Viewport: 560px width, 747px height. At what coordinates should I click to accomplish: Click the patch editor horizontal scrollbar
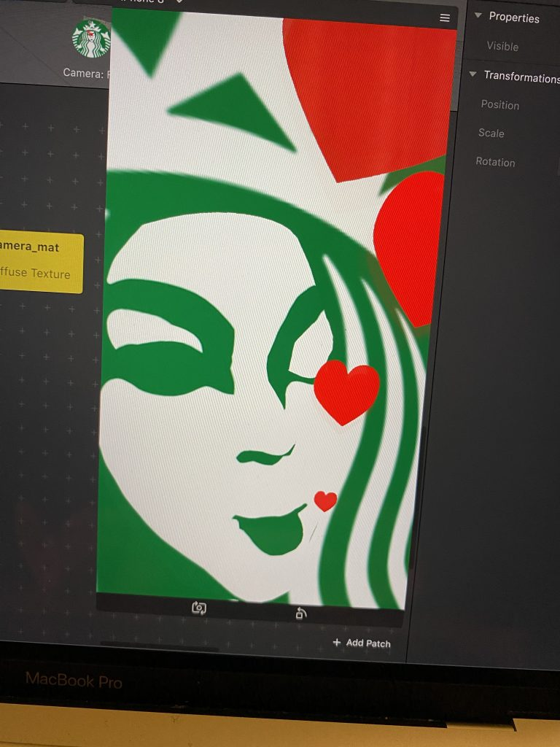[x=159, y=646]
